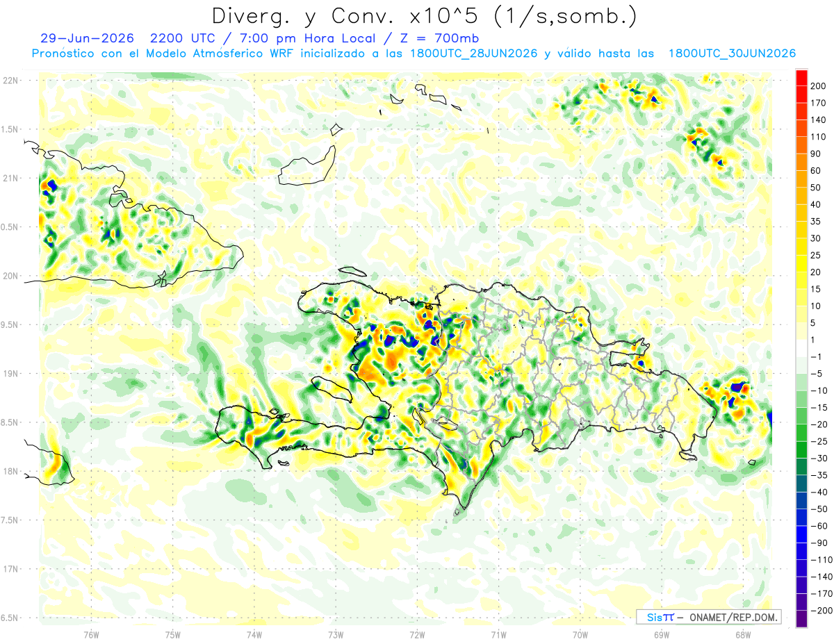
Task: Click the '200' value on the color scale
Action: click(x=818, y=86)
